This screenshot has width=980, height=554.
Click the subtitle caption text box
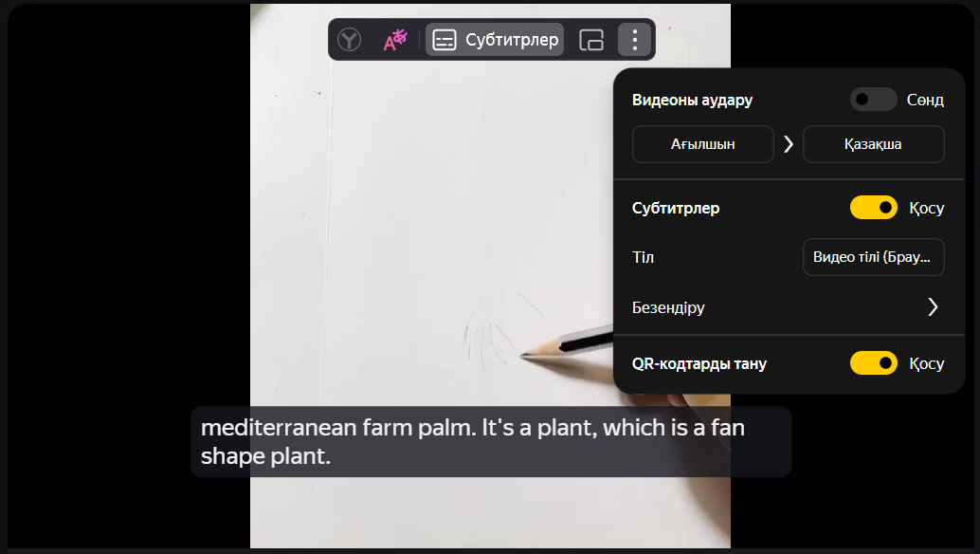(491, 441)
